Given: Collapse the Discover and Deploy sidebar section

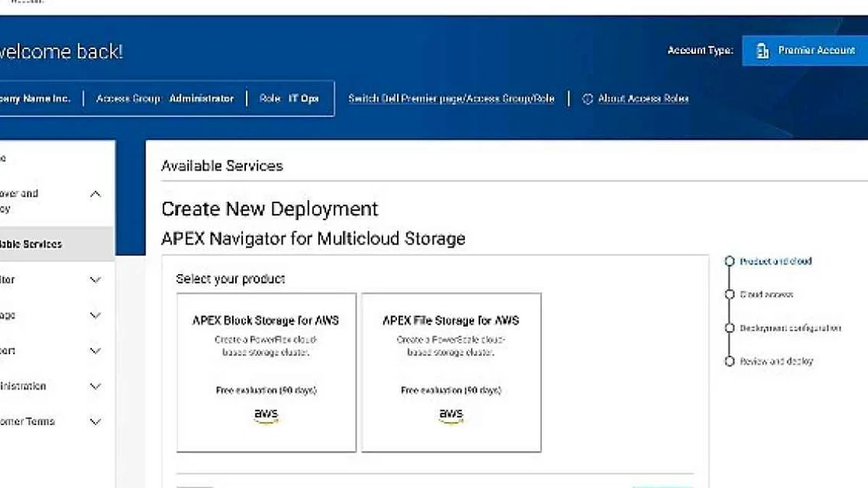Looking at the screenshot, I should point(95,194).
